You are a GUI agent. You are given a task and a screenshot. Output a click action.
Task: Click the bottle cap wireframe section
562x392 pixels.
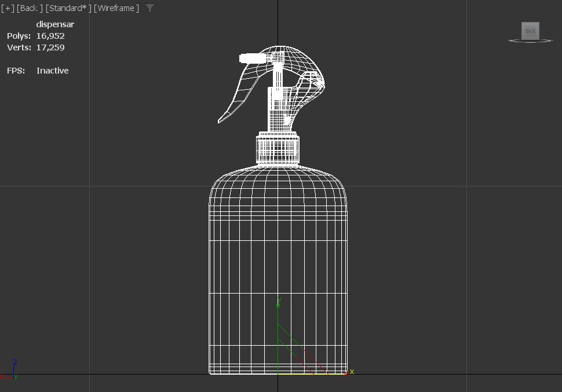278,148
